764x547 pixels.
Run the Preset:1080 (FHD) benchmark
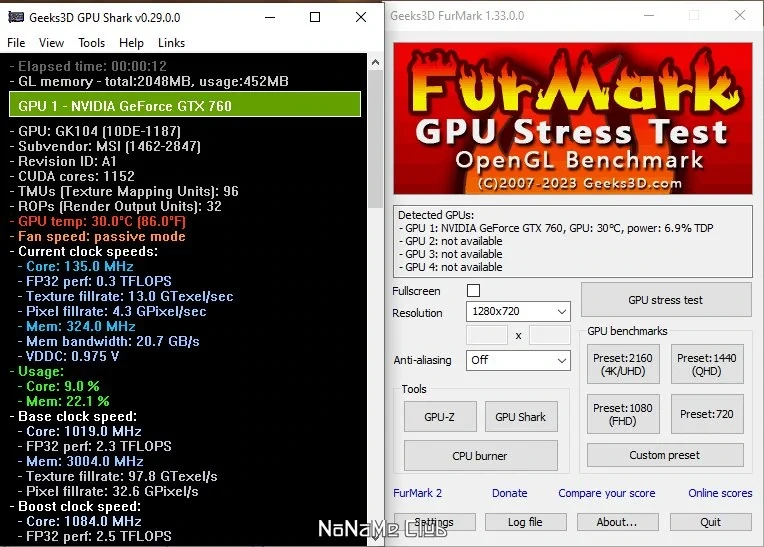(x=623, y=414)
